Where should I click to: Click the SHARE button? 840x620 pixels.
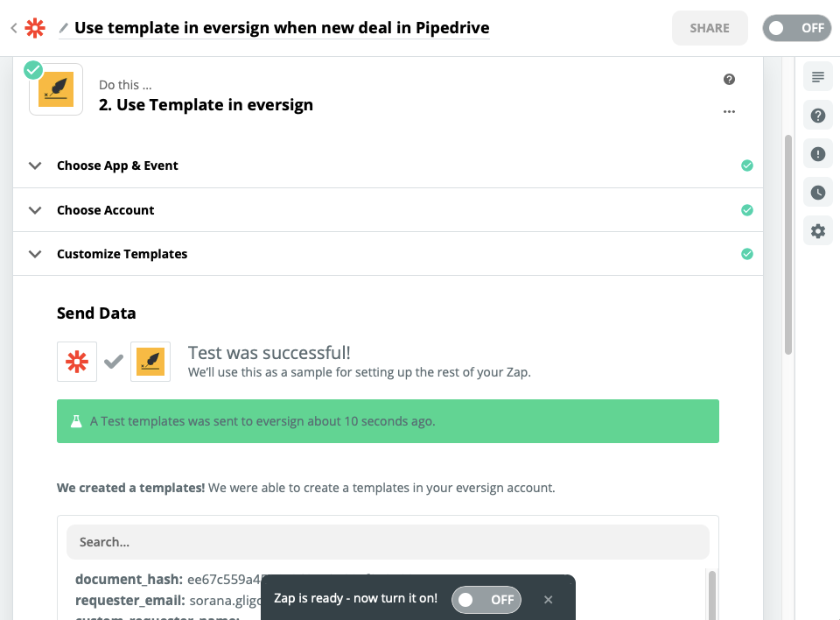[710, 28]
